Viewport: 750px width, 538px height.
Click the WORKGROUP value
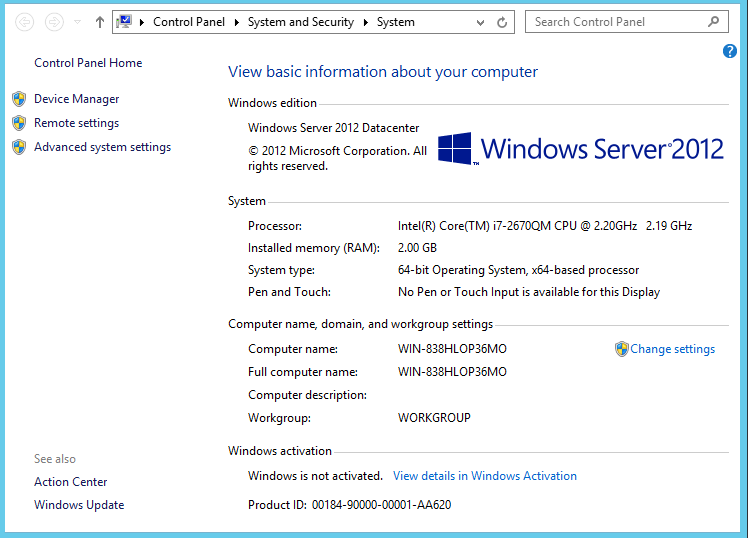tap(434, 418)
